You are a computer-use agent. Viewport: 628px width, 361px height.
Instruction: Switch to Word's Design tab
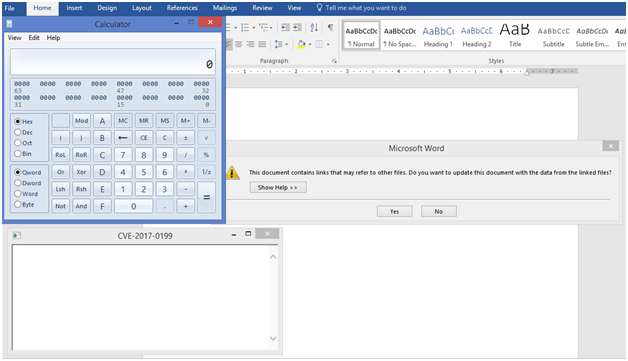pyautogui.click(x=107, y=8)
